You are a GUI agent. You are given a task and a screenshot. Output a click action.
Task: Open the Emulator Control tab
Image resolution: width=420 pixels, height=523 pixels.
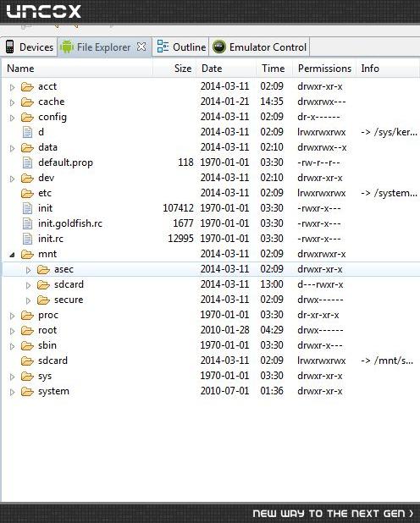(x=259, y=47)
